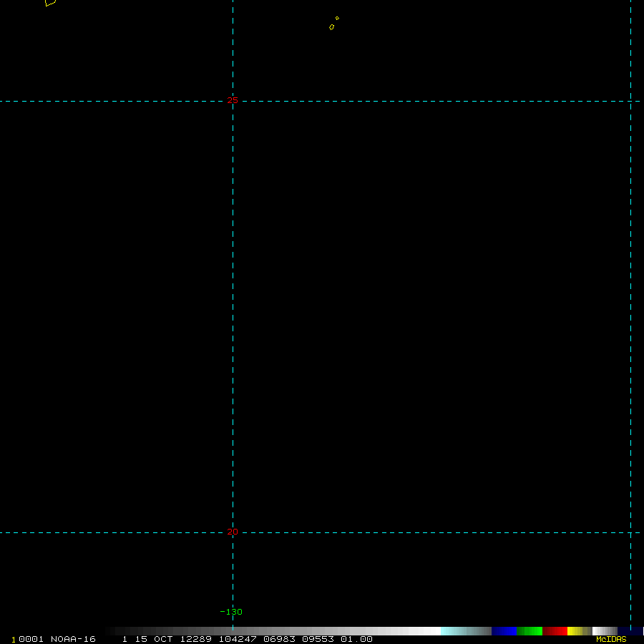Click the yellow McIDAS label
Screen dimensions: 644x644
611,640
